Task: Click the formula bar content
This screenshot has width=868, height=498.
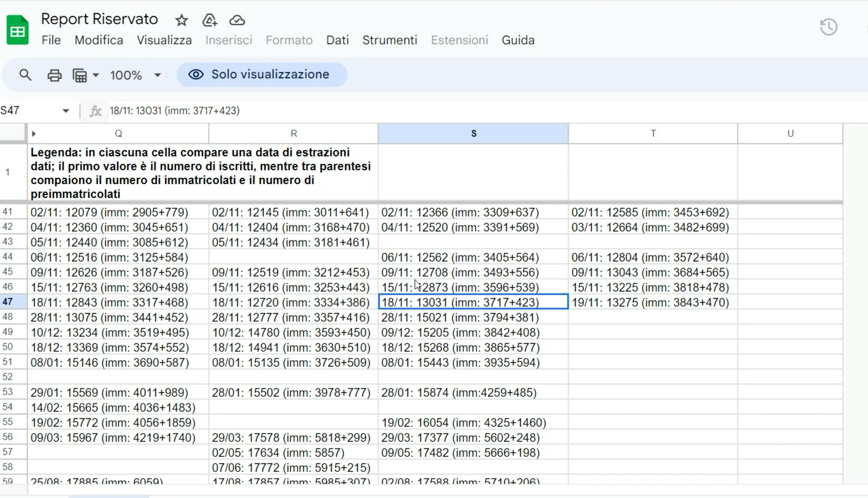Action: click(175, 111)
